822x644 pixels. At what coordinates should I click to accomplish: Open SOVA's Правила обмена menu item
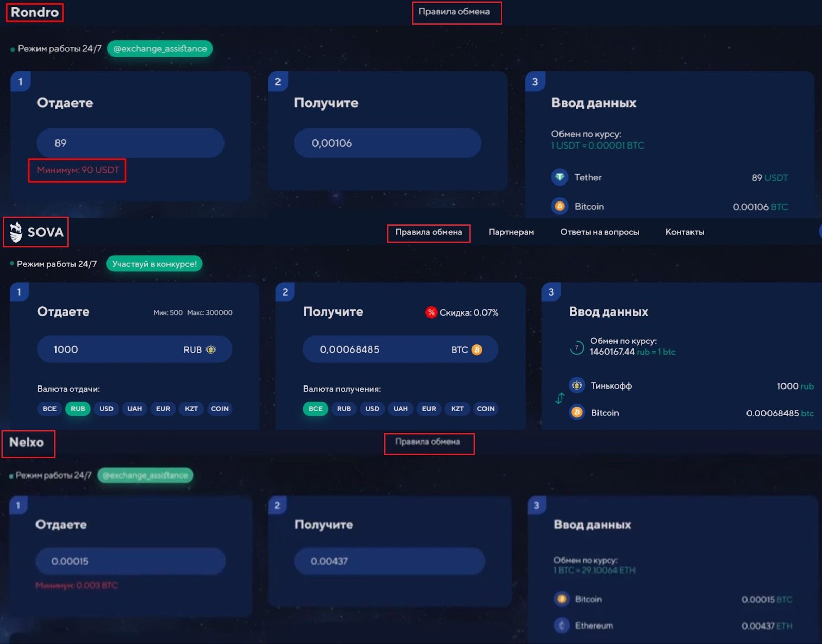tap(428, 232)
